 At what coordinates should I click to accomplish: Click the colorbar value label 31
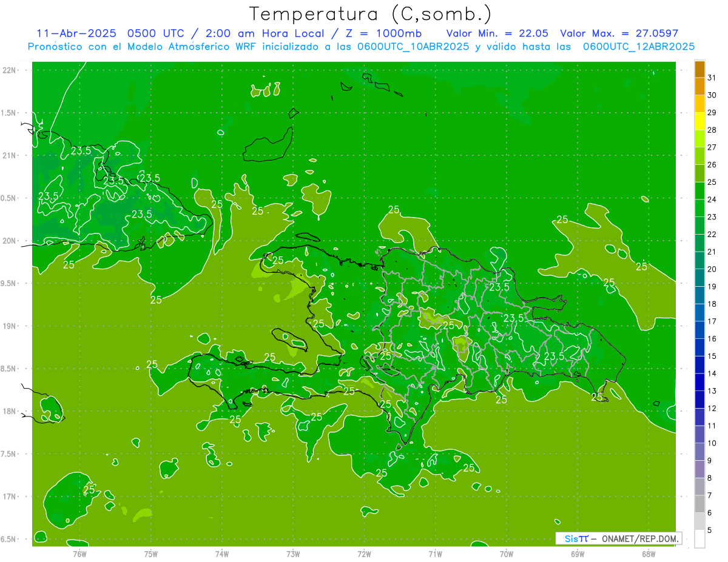click(712, 77)
